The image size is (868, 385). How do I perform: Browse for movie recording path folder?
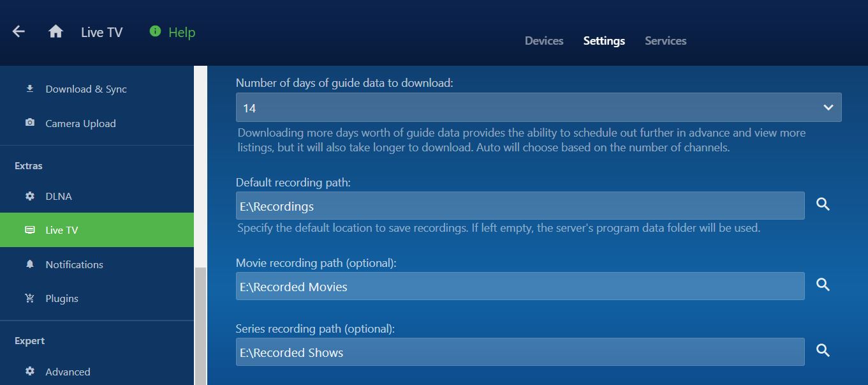pyautogui.click(x=823, y=285)
